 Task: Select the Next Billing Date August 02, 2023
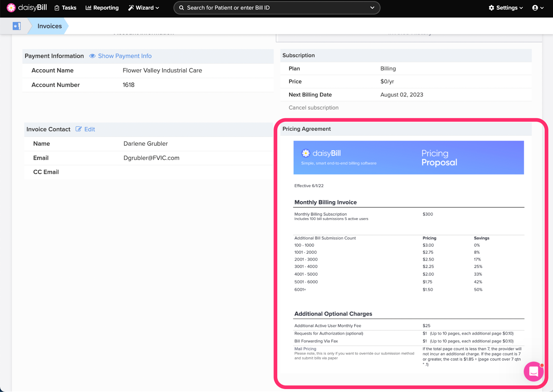click(402, 95)
